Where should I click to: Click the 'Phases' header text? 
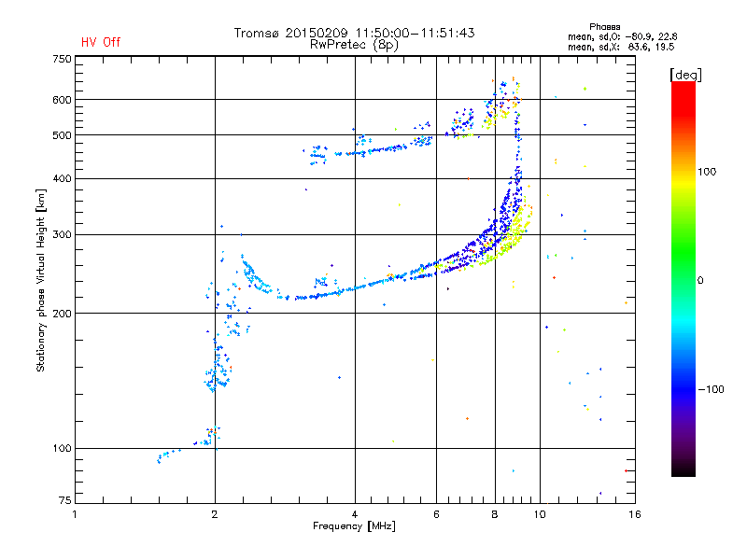pyautogui.click(x=604, y=27)
